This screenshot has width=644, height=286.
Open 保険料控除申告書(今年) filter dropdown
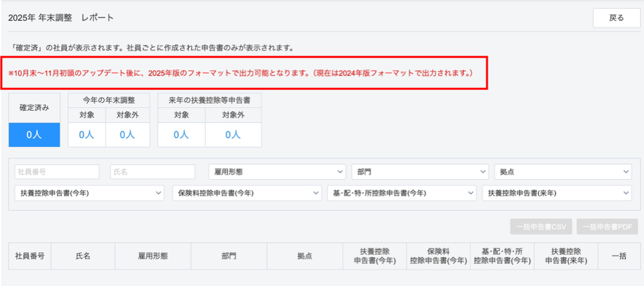[x=247, y=193]
